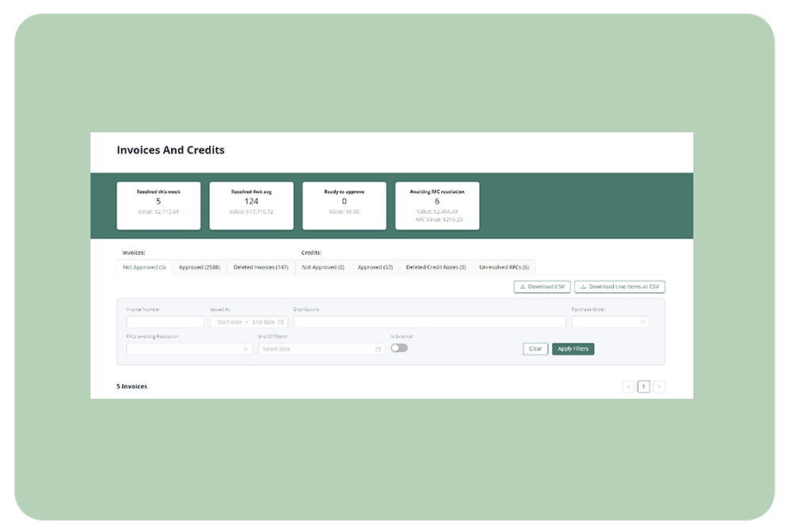Click the Invoice Number input field

coord(165,322)
